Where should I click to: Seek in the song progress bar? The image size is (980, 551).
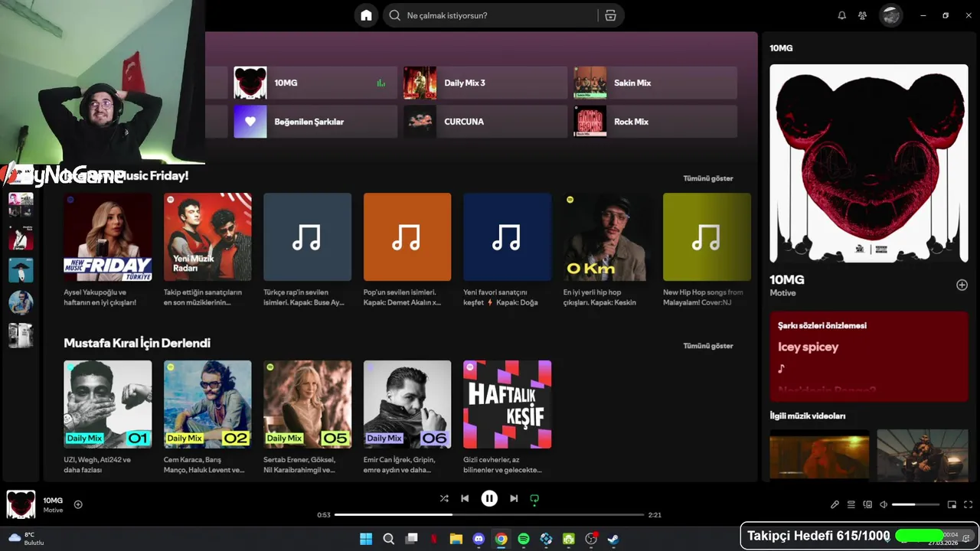click(489, 515)
